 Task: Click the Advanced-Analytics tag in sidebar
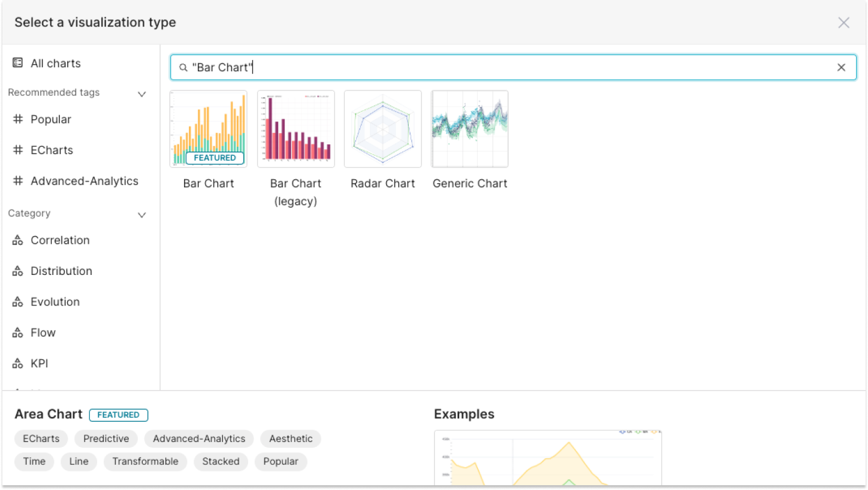click(84, 180)
